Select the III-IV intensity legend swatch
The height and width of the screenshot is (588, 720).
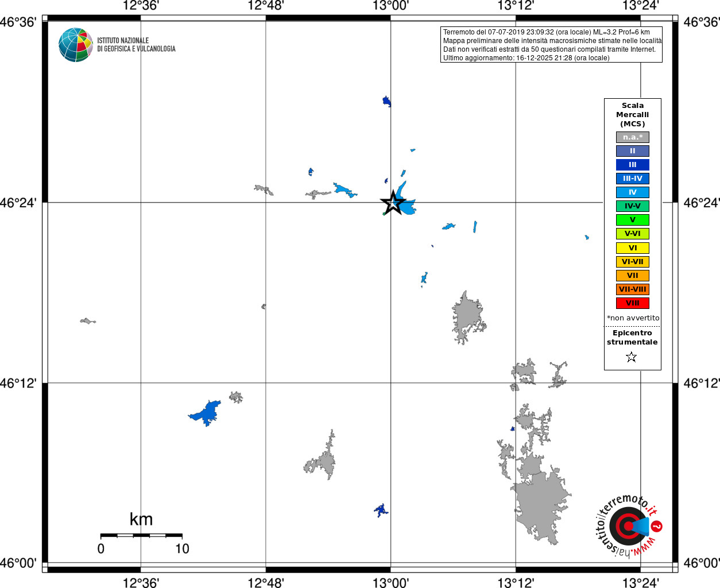633,179
